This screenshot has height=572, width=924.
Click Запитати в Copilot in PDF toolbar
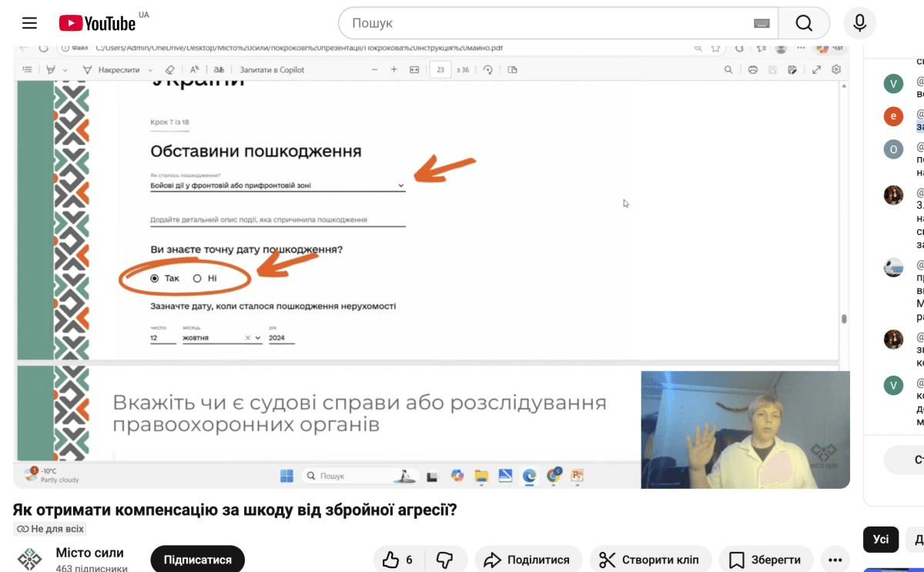[x=272, y=70]
